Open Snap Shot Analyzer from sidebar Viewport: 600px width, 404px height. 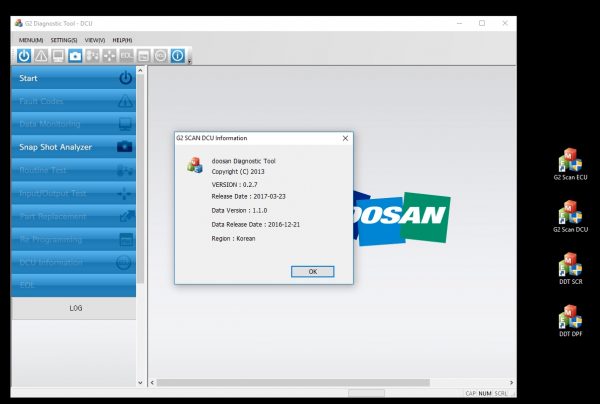73,147
